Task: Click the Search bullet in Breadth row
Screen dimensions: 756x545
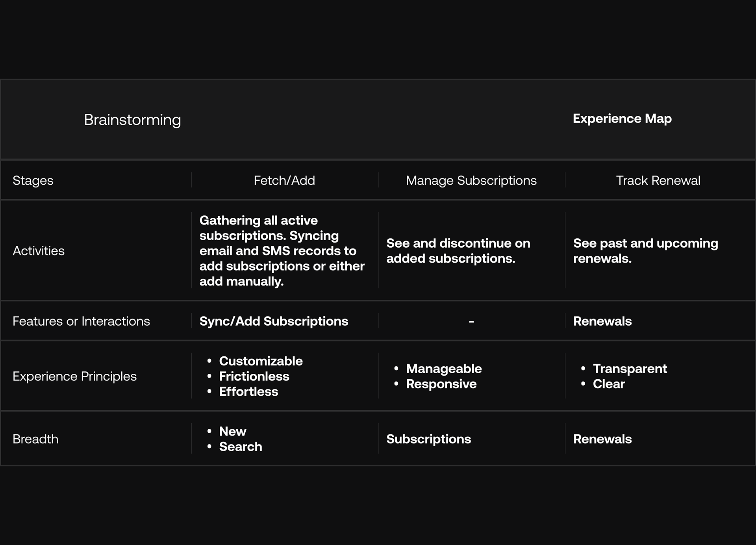Action: tap(241, 447)
